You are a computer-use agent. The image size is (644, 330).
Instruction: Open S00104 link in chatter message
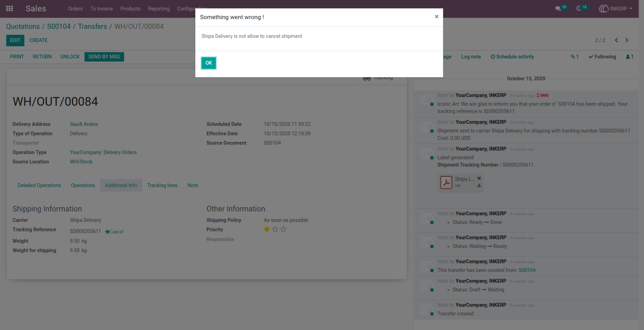(527, 270)
